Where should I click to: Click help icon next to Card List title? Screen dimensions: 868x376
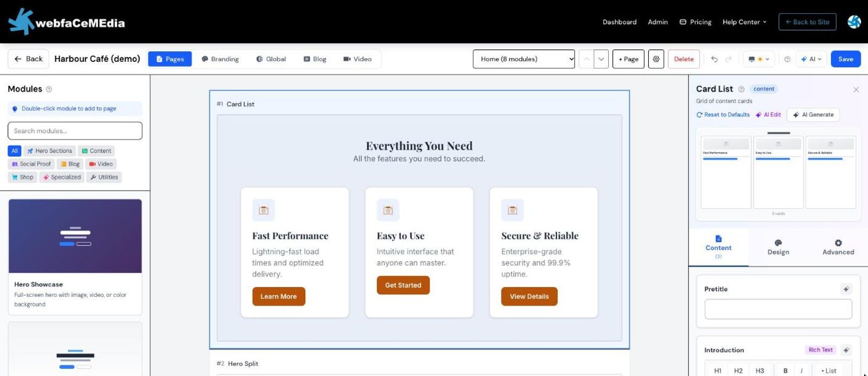pyautogui.click(x=741, y=89)
